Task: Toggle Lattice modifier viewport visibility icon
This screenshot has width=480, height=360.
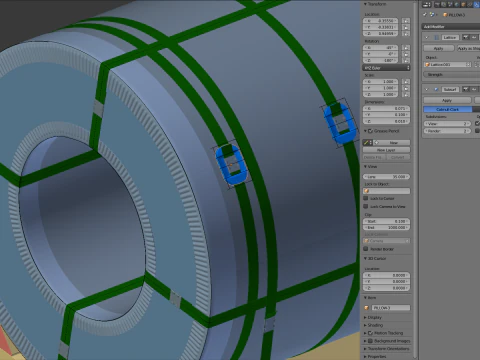Action: (474, 37)
